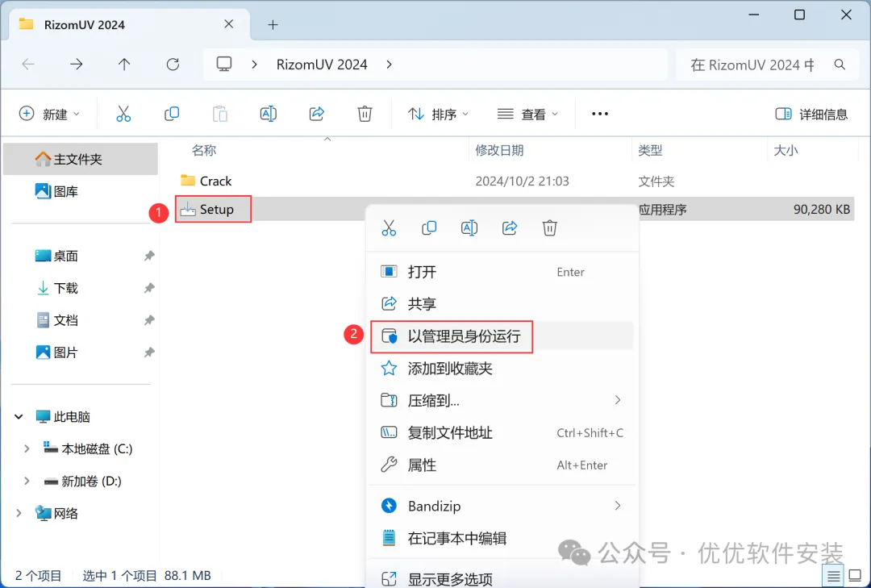Image resolution: width=871 pixels, height=588 pixels.
Task: Select 共享 in the context menu
Action: pos(502,303)
